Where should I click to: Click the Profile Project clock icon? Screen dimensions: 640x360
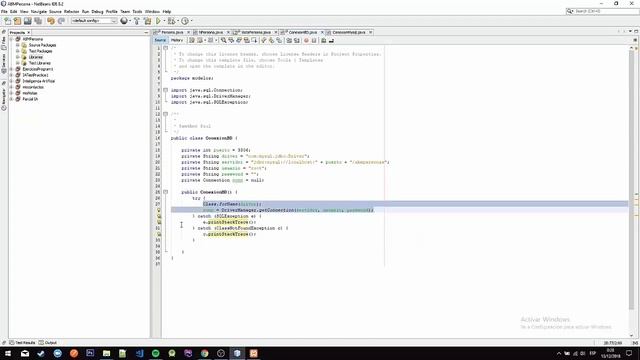(185, 21)
